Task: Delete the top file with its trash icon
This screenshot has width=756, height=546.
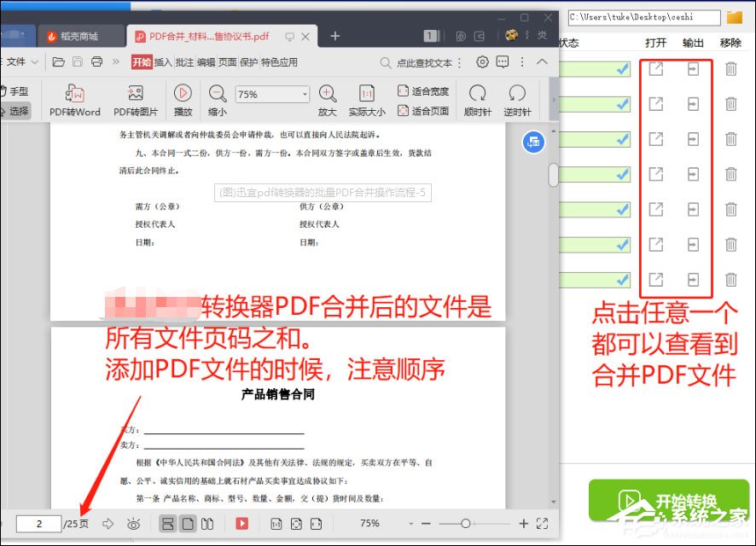Action: tap(730, 70)
